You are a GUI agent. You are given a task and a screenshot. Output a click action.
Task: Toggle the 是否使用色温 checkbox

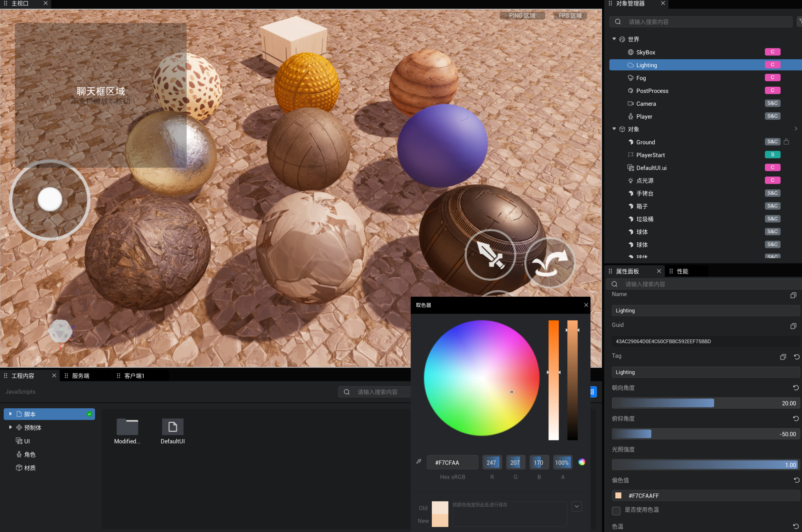coord(616,511)
